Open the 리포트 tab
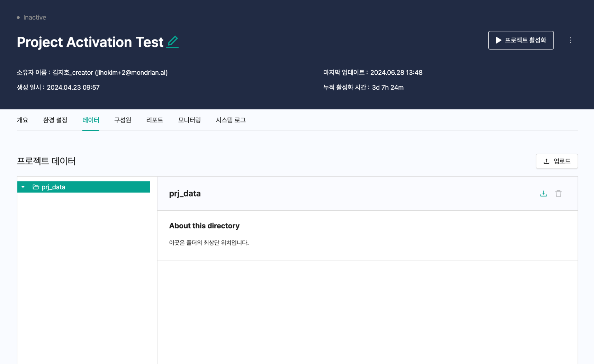Screen dimensions: 594x364 155,120
